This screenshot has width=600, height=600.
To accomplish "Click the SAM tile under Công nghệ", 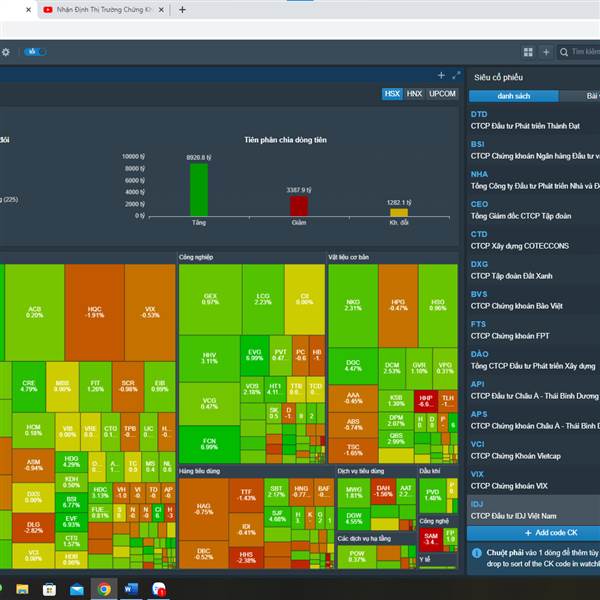I will coord(431,539).
